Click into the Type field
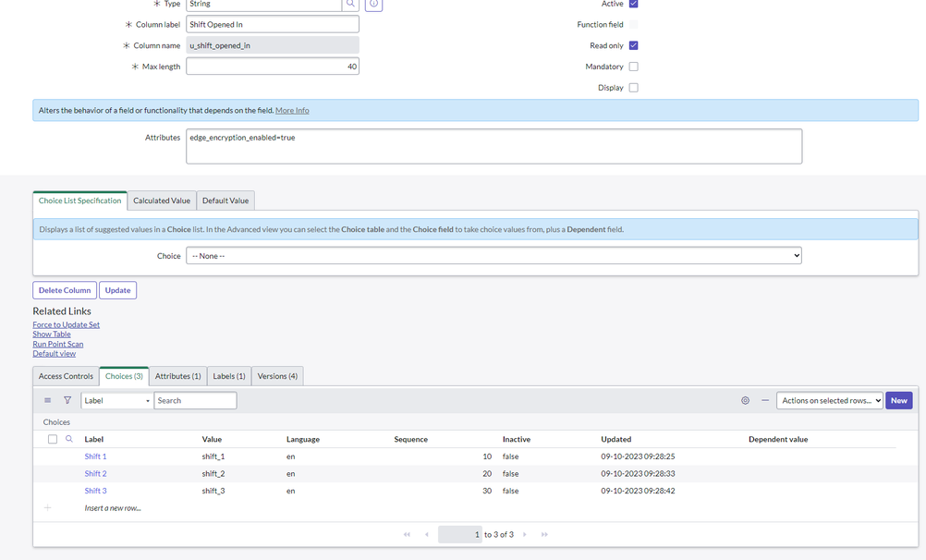 click(263, 4)
